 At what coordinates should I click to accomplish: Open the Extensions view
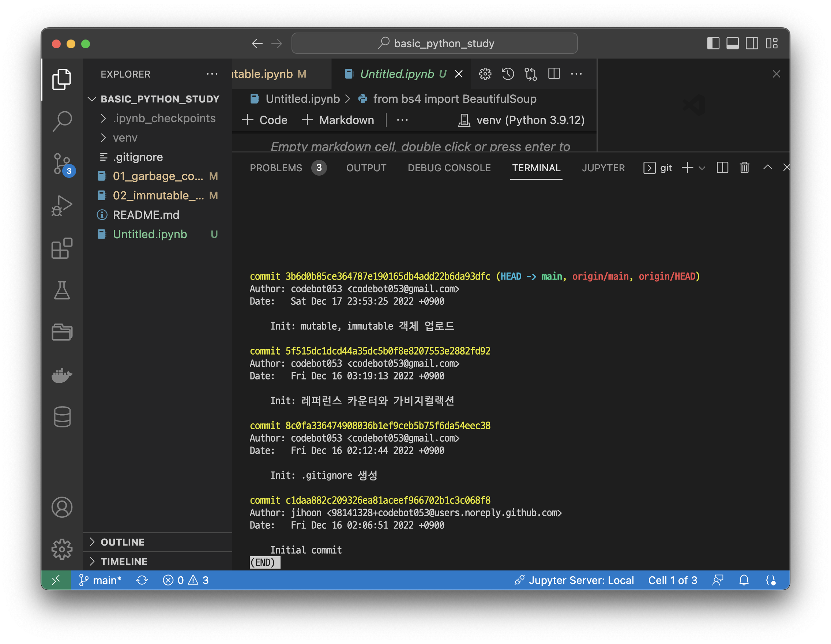tap(62, 248)
